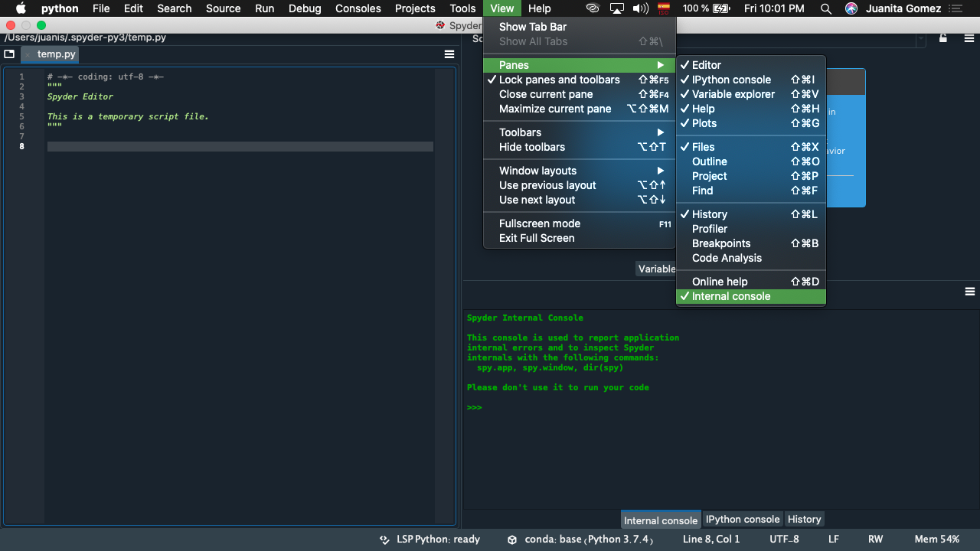Select Fullscreen mode

pos(580,223)
